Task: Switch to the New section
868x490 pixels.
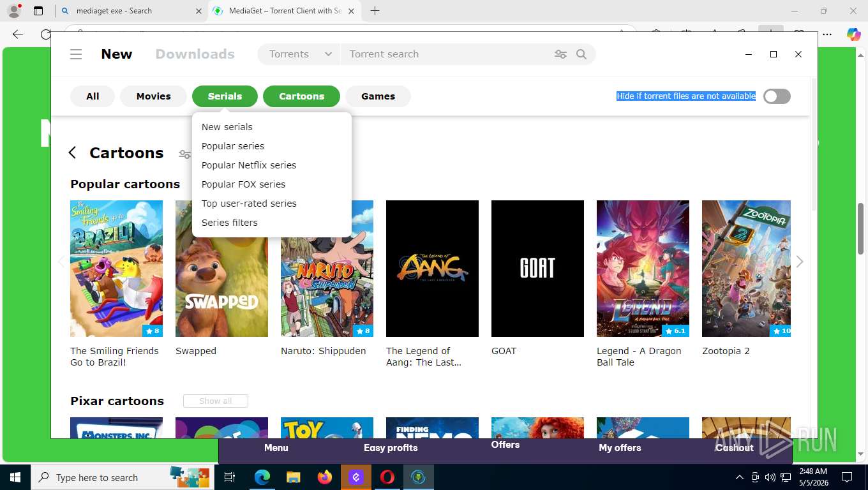Action: pos(117,54)
